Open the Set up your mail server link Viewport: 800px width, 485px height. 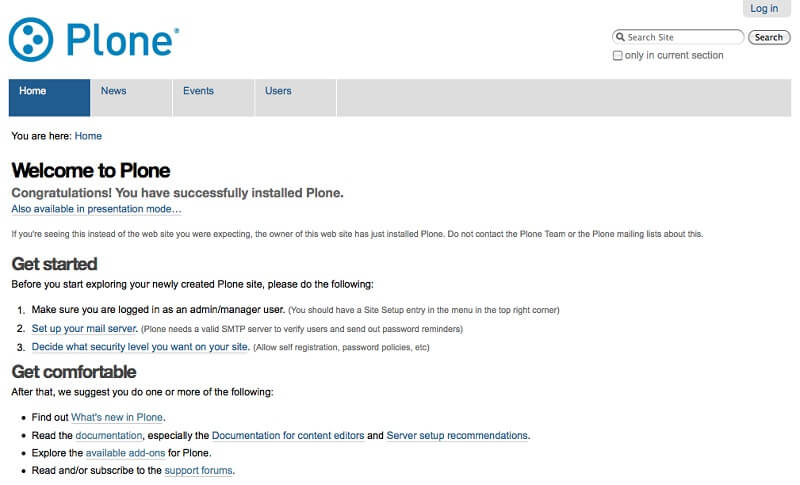pos(84,328)
